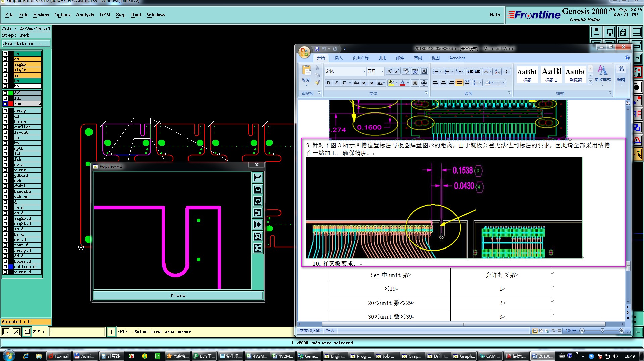Screen dimensions: 644x361
Task: Click the Popview pan left icon
Action: (x=258, y=213)
